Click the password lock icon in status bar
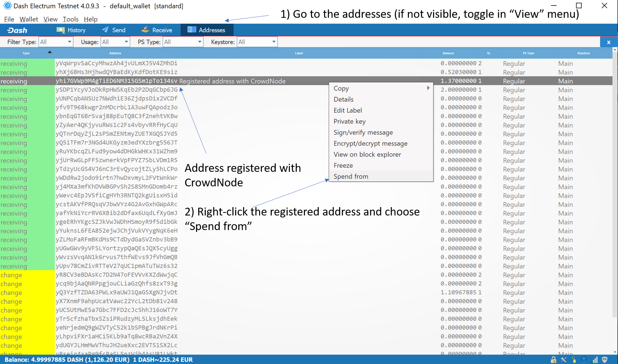 click(x=554, y=359)
